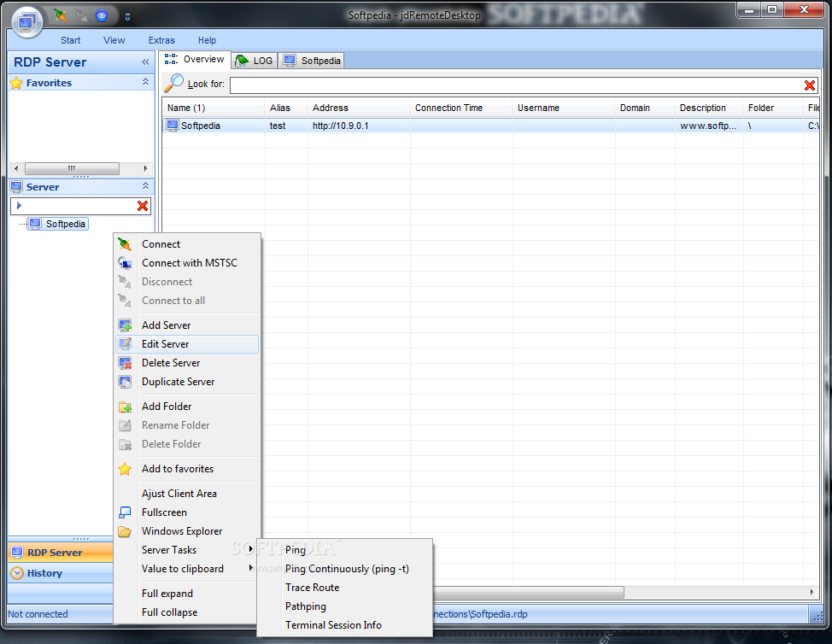Sort by the Username column header
832x644 pixels.
tap(563, 108)
